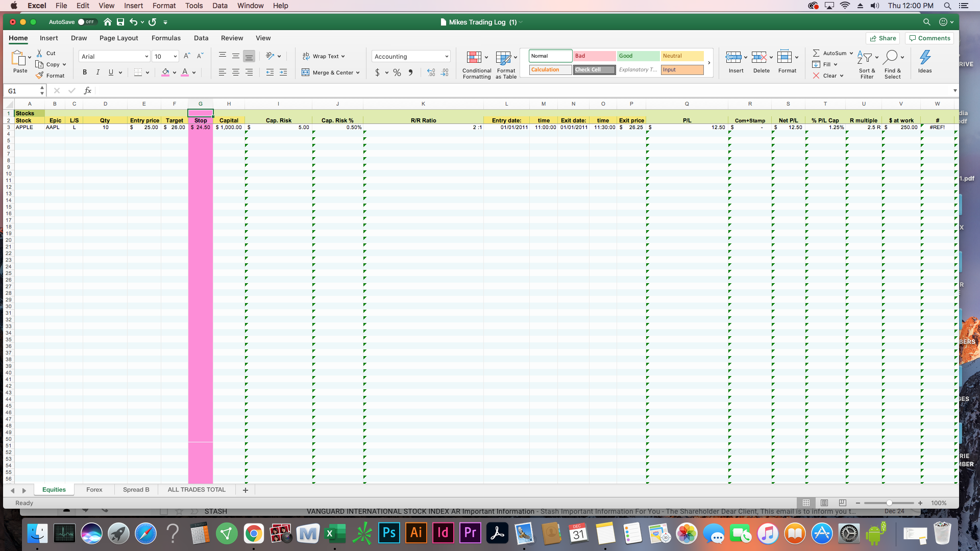Toggle Wrap Text on the cell
This screenshot has height=551, width=980.
324,56
